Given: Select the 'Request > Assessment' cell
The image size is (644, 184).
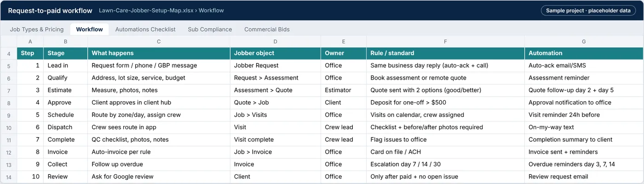Looking at the screenshot, I should (276, 78).
